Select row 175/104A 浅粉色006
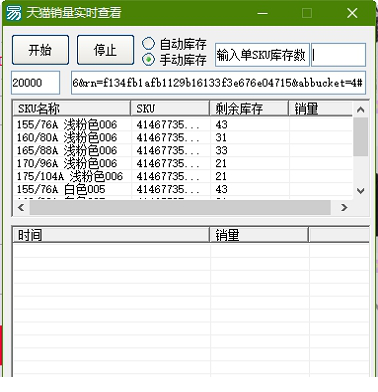 click(x=183, y=176)
